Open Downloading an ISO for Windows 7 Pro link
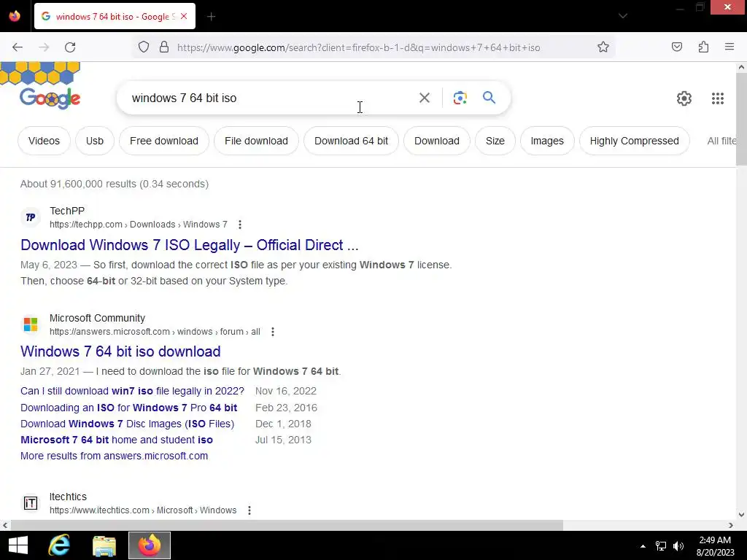This screenshot has height=560, width=747. 128,408
